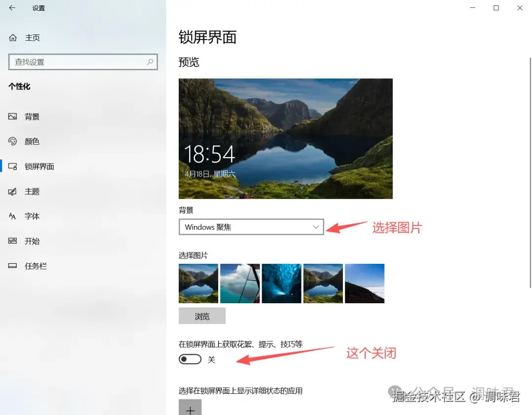Open the 背景 Windows 聚焦 dropdown
The height and width of the screenshot is (415, 532).
(x=251, y=227)
